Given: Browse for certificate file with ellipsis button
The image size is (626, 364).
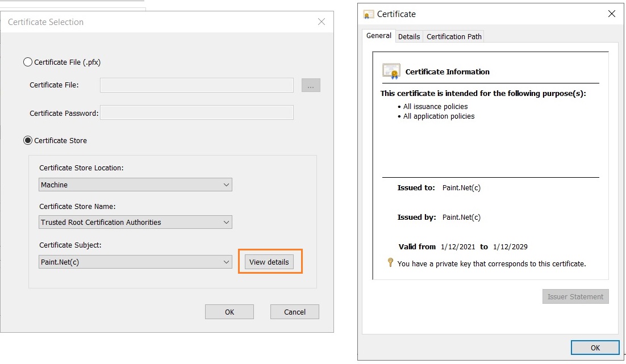Looking at the screenshot, I should (311, 85).
